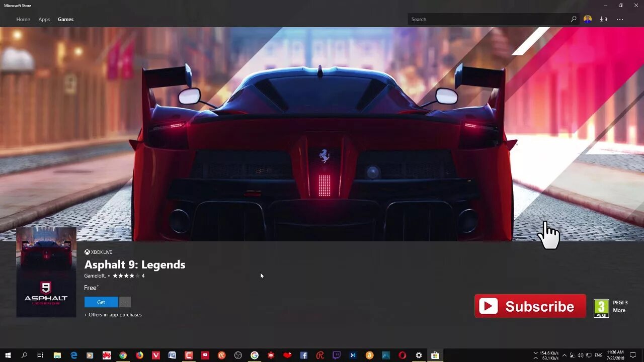Click the Asphalt 9 box art thumbnail
644x362 pixels.
46,272
